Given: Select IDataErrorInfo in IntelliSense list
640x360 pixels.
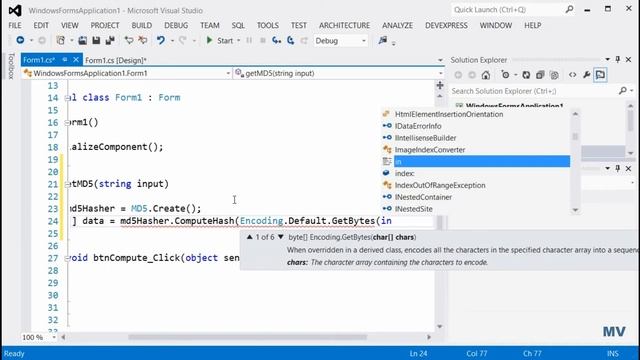Looking at the screenshot, I should (x=418, y=126).
